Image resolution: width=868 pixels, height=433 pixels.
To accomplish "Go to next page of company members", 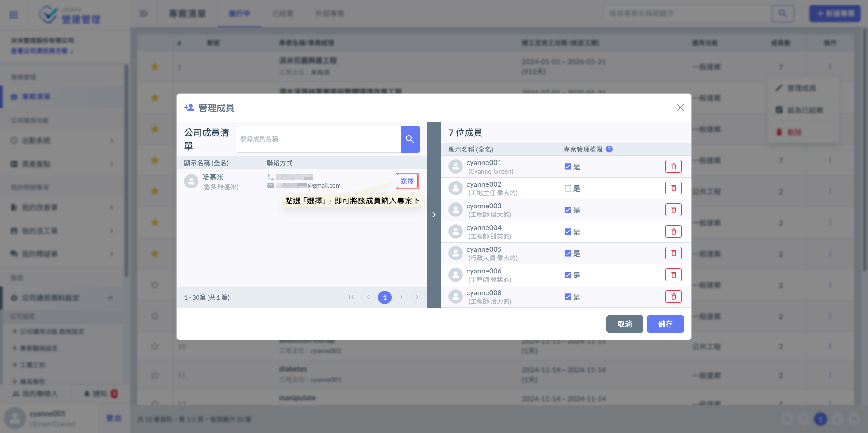I will coord(401,297).
